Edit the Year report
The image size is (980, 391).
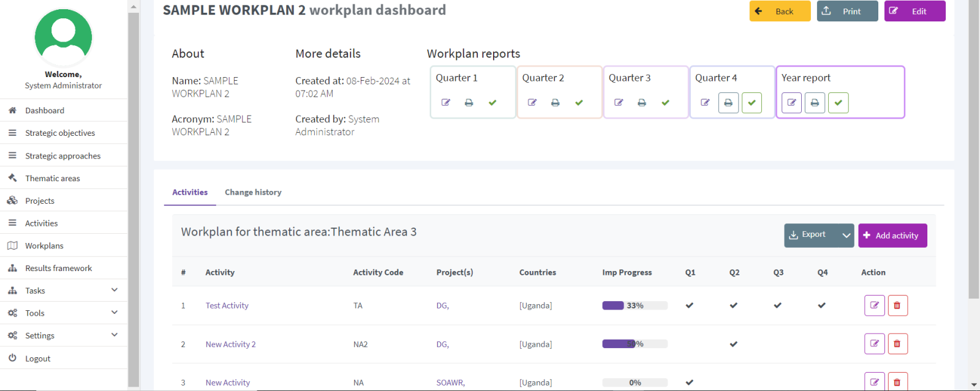pos(791,103)
